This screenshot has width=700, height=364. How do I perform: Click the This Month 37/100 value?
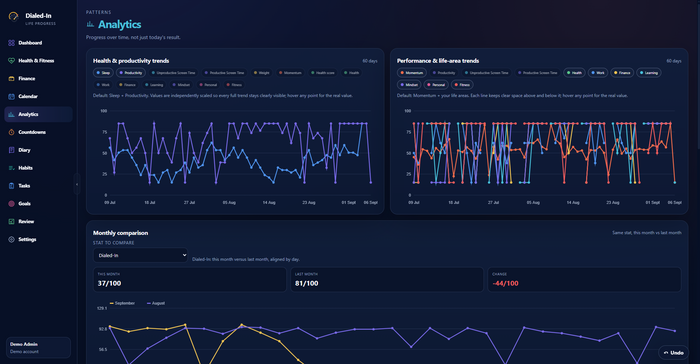click(x=109, y=284)
